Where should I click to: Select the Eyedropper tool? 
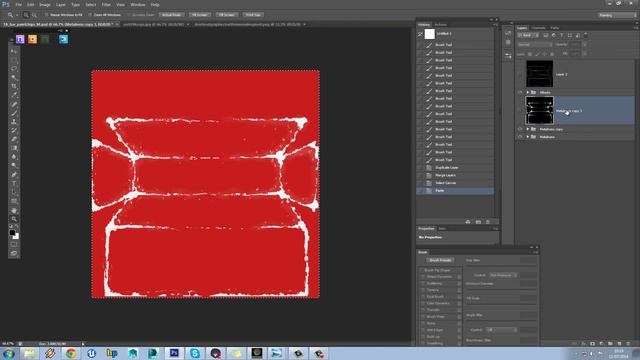14,95
